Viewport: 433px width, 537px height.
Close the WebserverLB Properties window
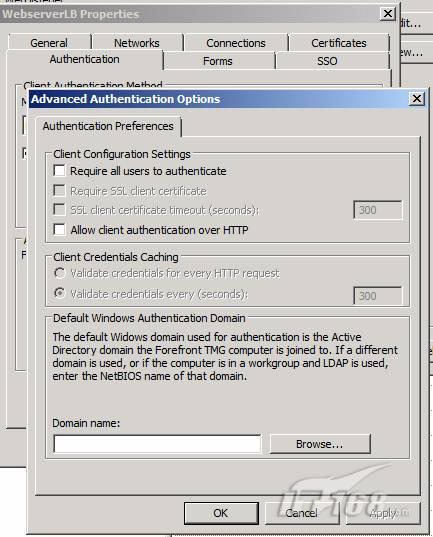point(388,14)
